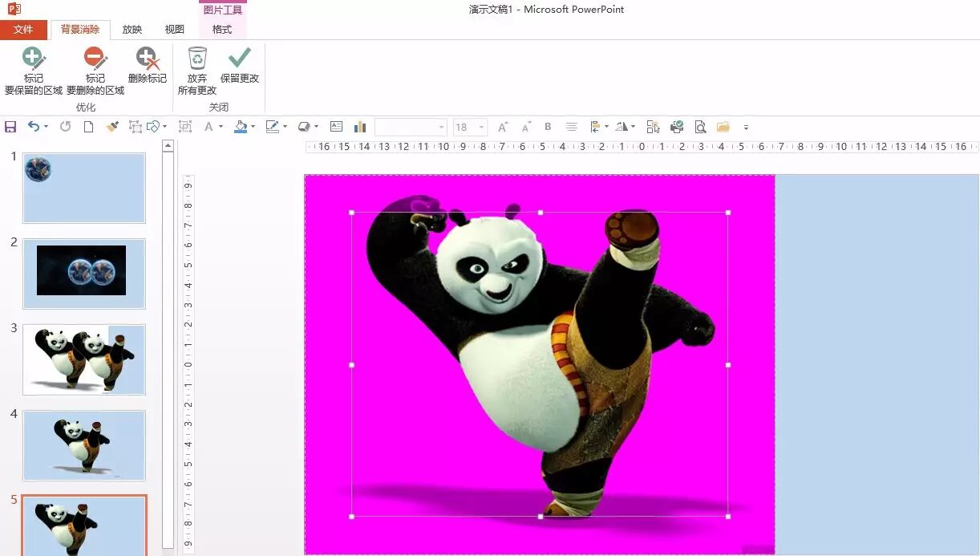
Task: Switch to the View (视图) tab
Action: 174,30
